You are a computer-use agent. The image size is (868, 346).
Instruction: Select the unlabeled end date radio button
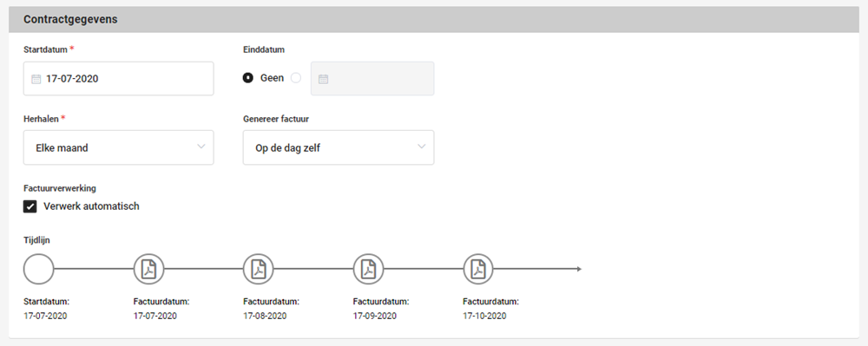[296, 78]
